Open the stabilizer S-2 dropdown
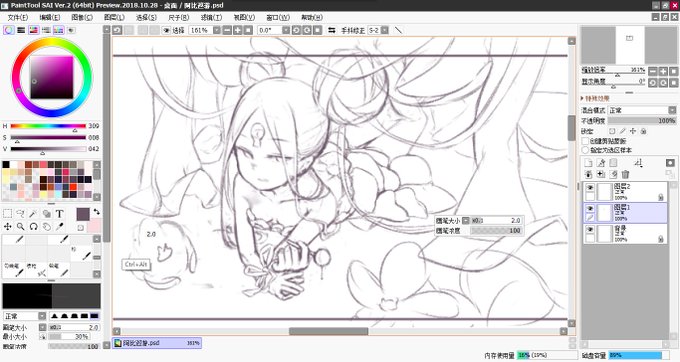This screenshot has width=680, height=362. (x=385, y=30)
